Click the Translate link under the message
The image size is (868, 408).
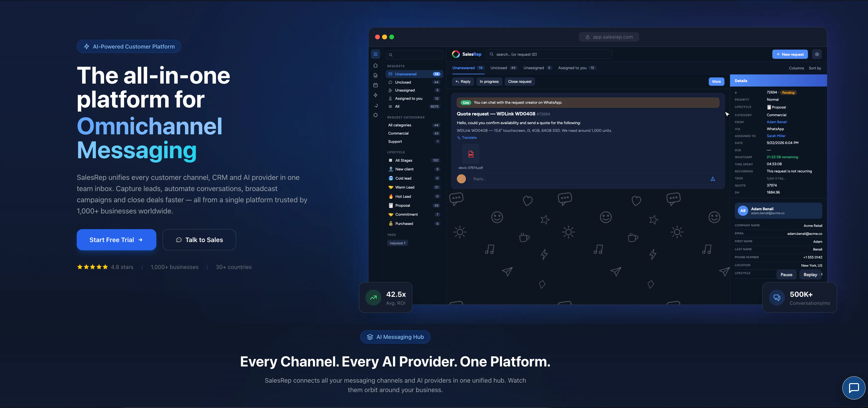tap(467, 138)
